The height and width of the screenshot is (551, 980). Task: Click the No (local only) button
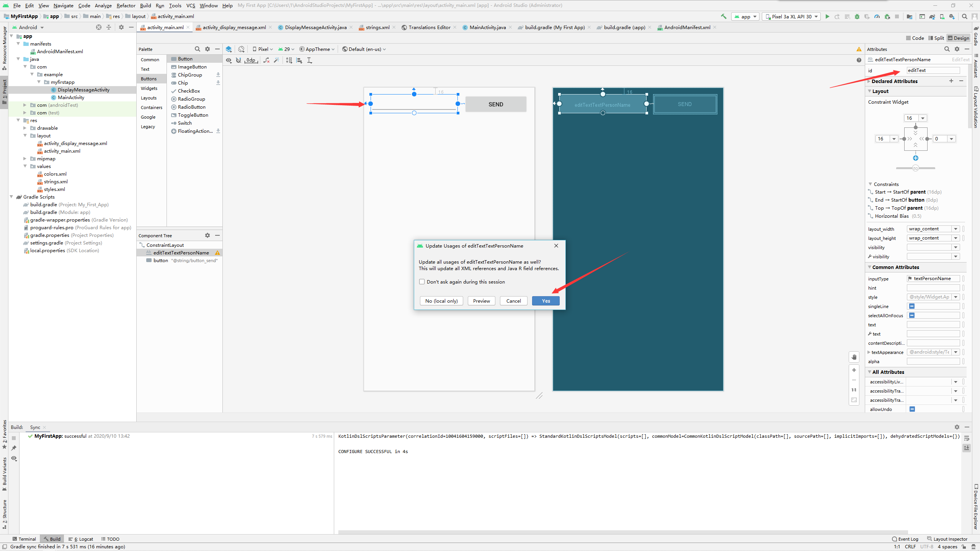click(441, 301)
